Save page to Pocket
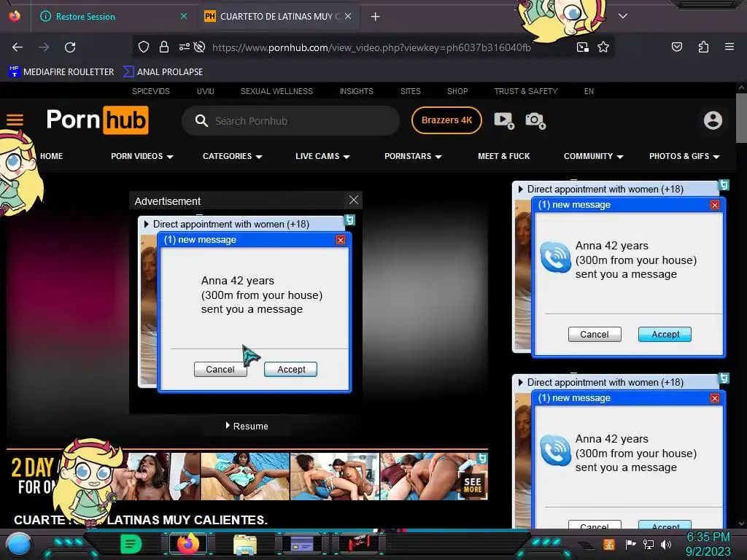This screenshot has height=560, width=747. (676, 47)
